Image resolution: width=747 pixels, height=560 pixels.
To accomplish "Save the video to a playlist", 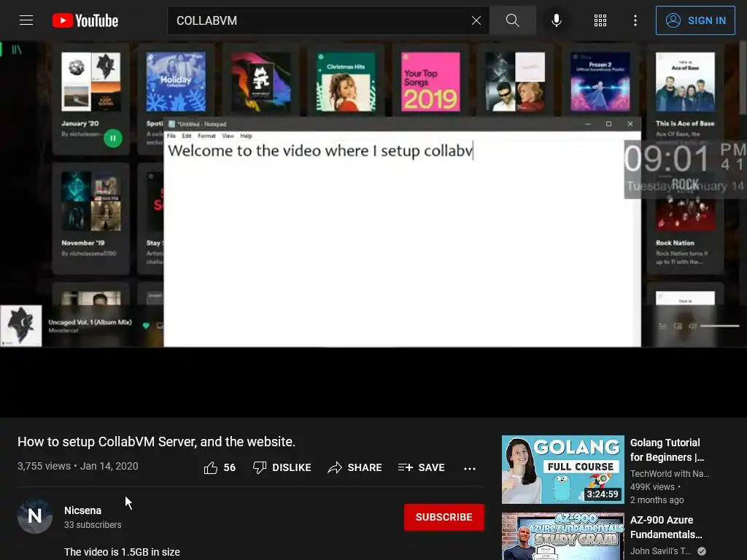I will pos(421,467).
